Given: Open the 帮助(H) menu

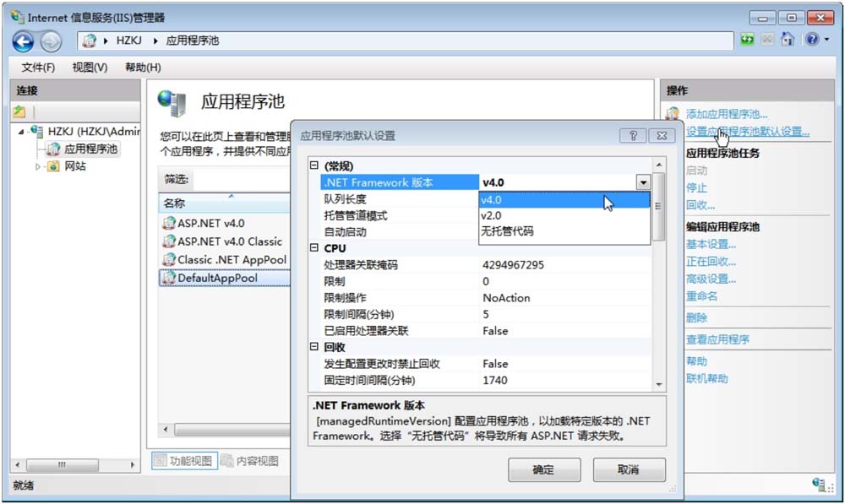Looking at the screenshot, I should (143, 68).
